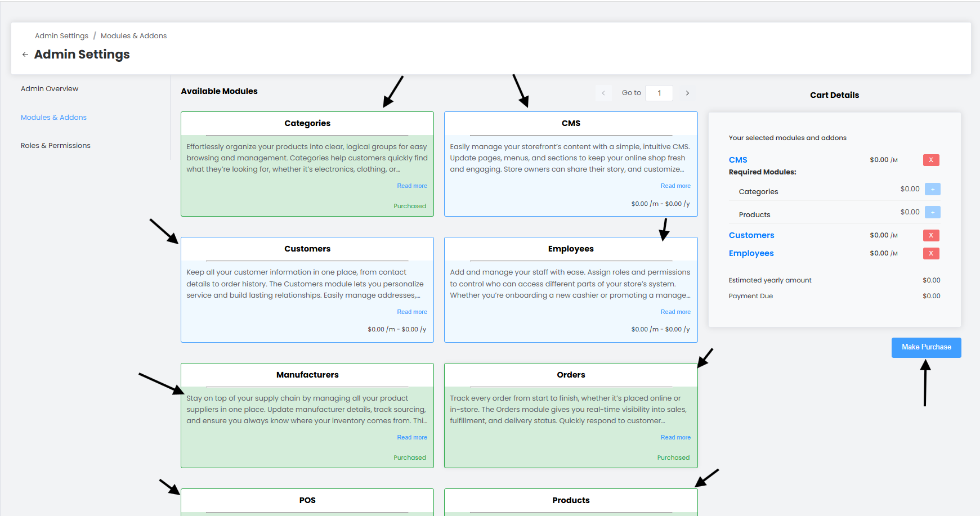The width and height of the screenshot is (980, 516).
Task: Expand Read more on CMS card
Action: point(675,186)
